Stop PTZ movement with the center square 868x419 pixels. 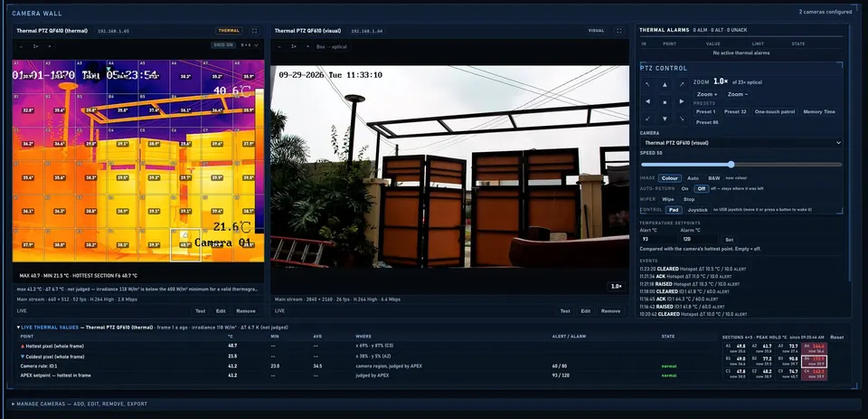click(665, 101)
